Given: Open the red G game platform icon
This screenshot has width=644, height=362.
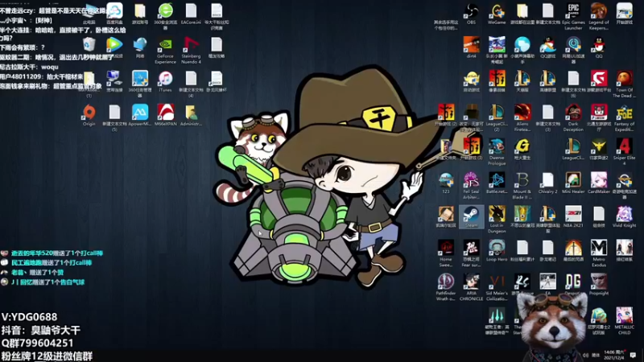Looking at the screenshot, I should click(599, 81).
